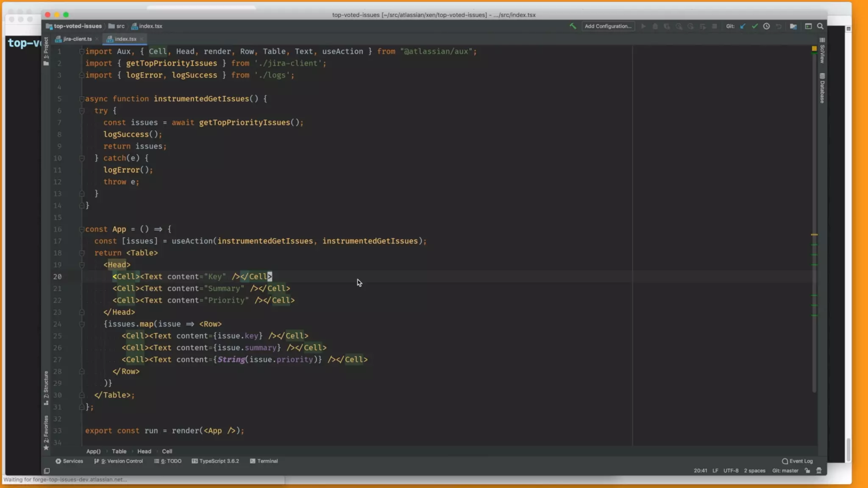This screenshot has width=868, height=488.
Task: Open Search Everywhere magnifier icon
Action: (x=820, y=26)
